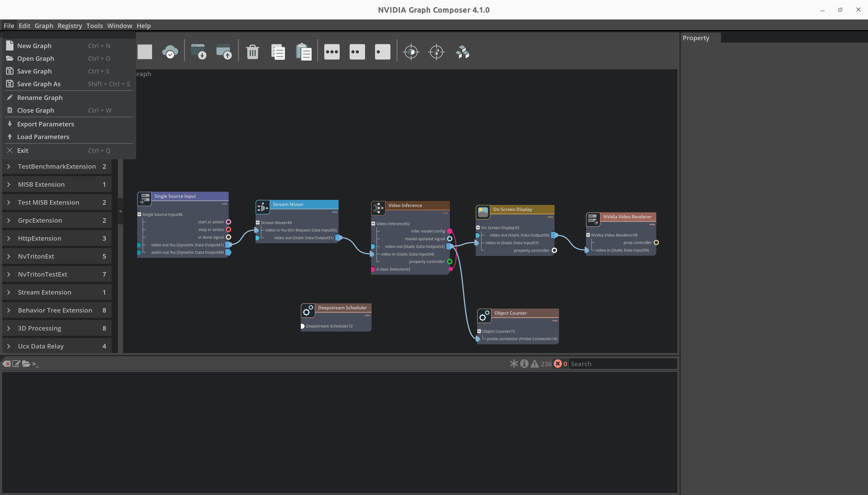Click the On Screen Display node icon
The height and width of the screenshot is (495, 868).
tap(483, 212)
